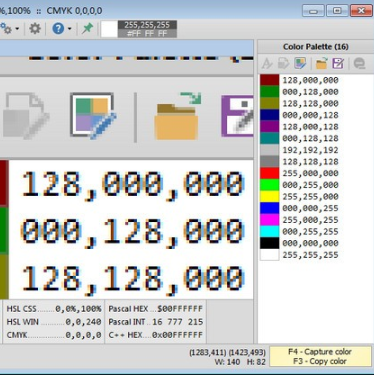The image size is (374, 375).
Task: Click the palette value text 000,000,255
Action: [310, 208]
